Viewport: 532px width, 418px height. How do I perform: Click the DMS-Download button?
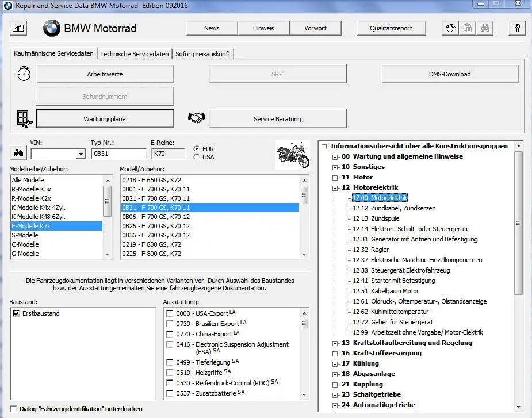(450, 74)
